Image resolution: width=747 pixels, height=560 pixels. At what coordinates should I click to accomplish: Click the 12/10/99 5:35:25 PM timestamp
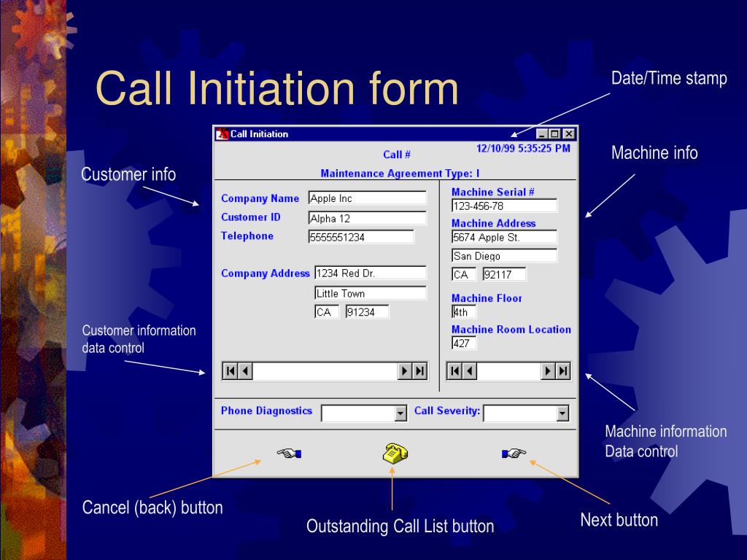point(523,148)
